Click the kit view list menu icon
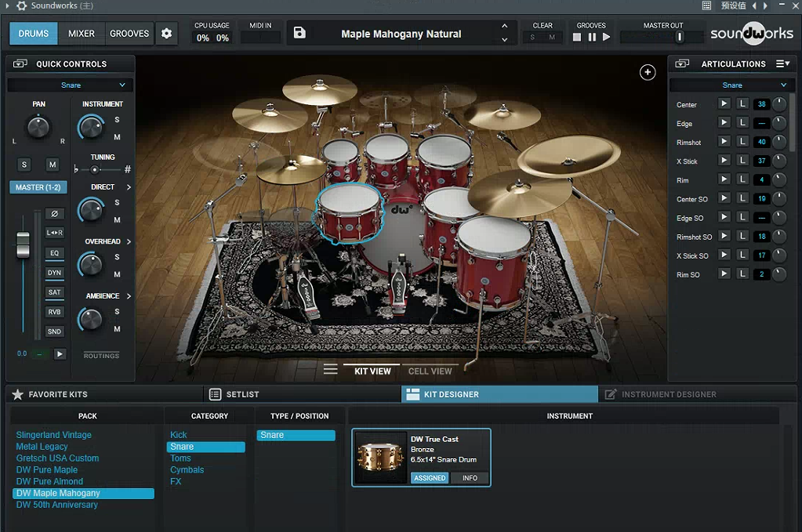Viewport: 802px width, 532px height. tap(330, 370)
